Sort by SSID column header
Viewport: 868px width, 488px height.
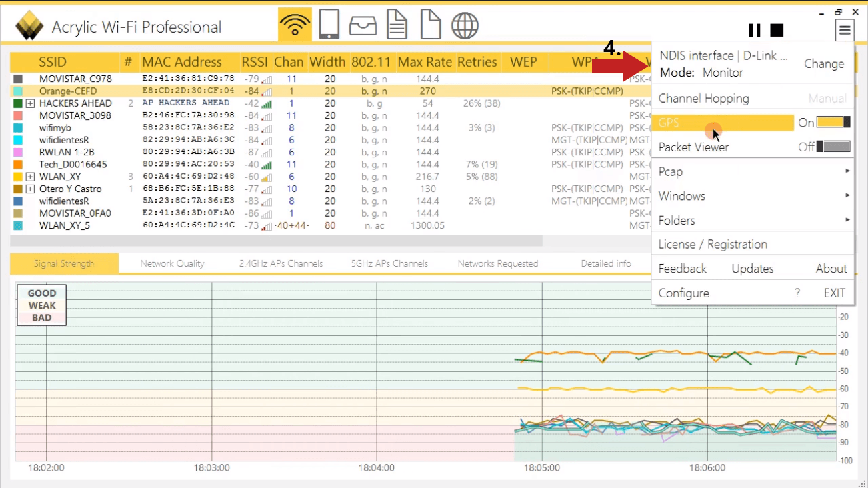(x=53, y=62)
